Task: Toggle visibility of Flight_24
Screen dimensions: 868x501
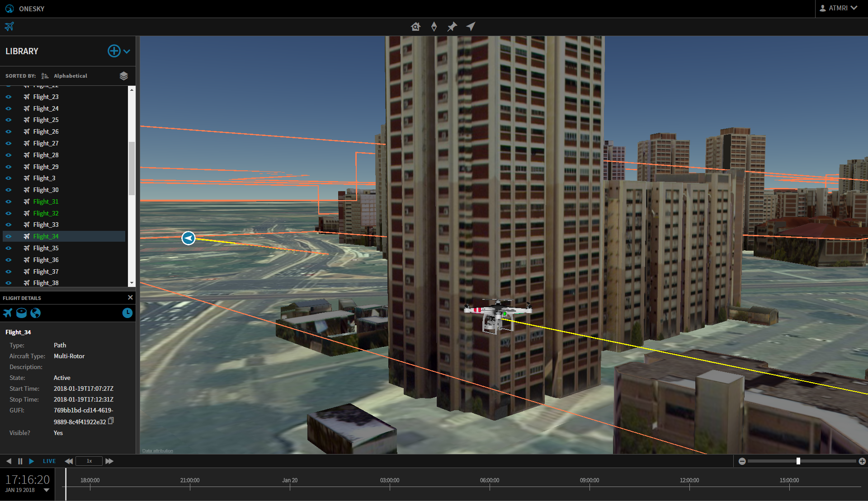Action: coord(8,108)
